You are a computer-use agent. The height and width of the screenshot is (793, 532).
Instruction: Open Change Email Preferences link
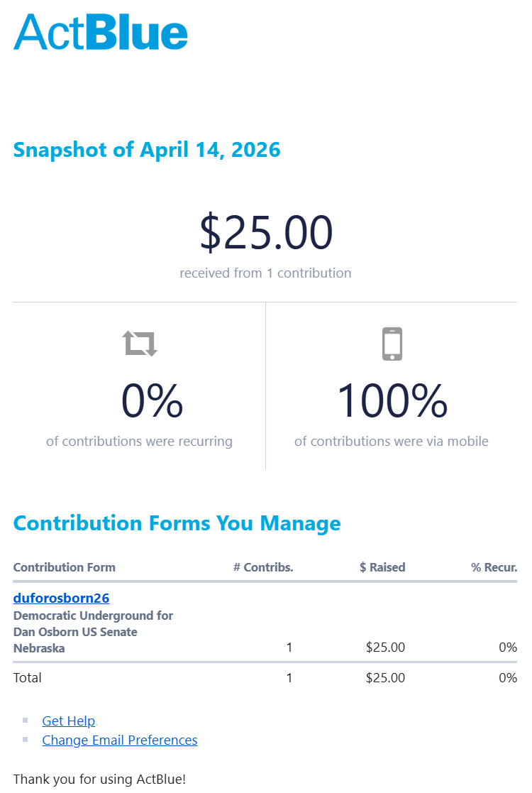120,740
